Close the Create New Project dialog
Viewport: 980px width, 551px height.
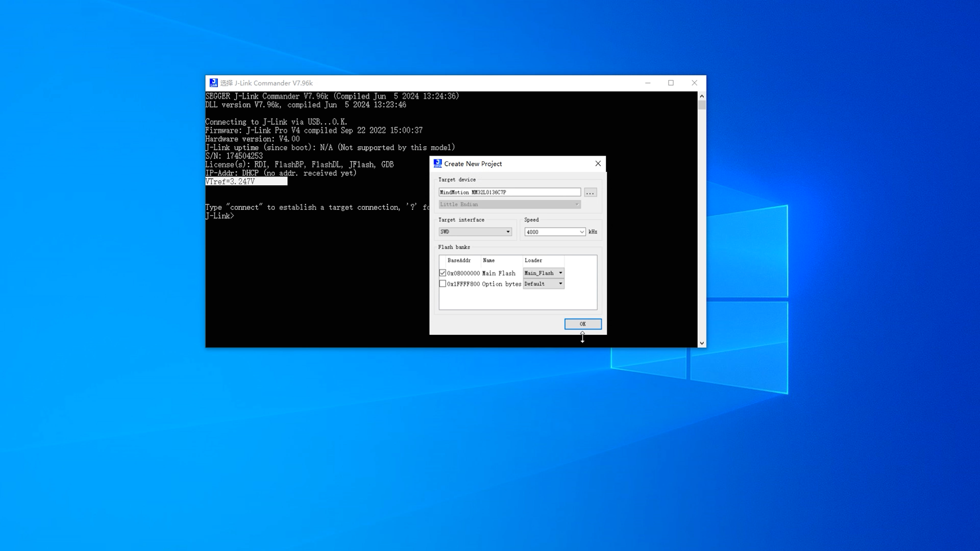(x=598, y=164)
